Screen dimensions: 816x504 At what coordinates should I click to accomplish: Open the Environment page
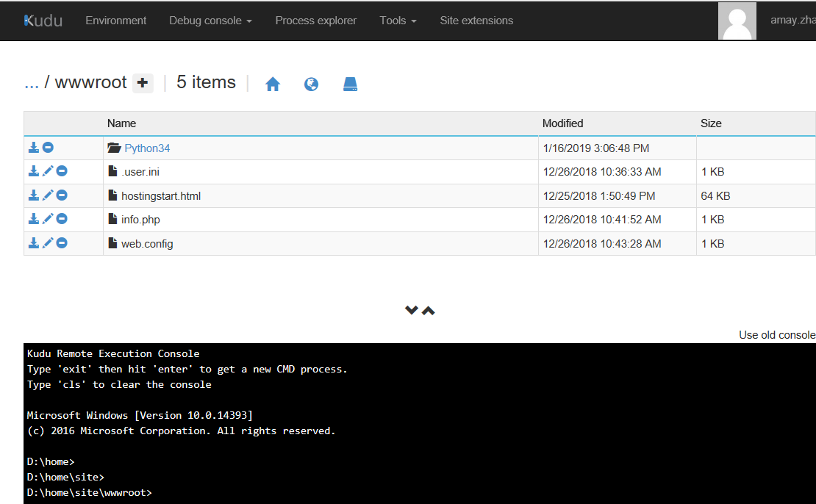115,21
